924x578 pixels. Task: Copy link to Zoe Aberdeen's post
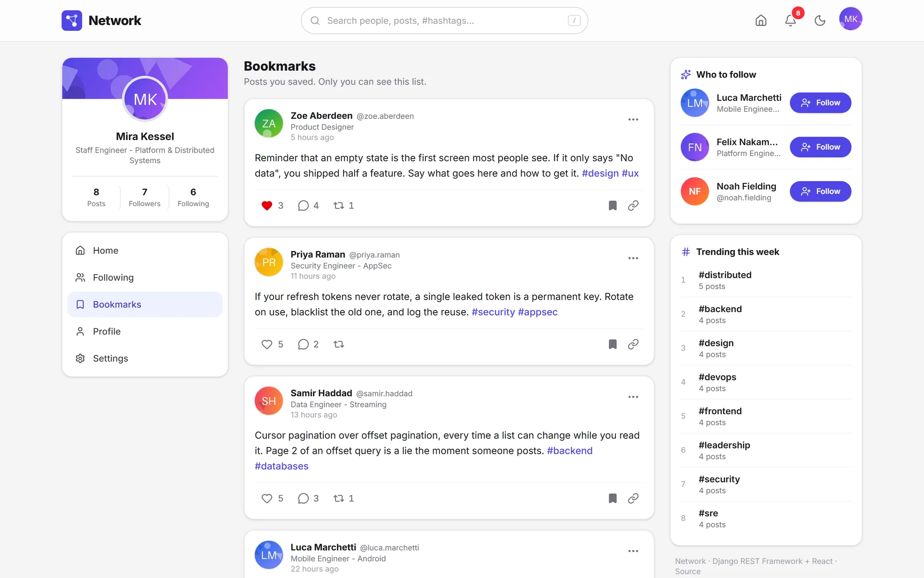point(633,206)
